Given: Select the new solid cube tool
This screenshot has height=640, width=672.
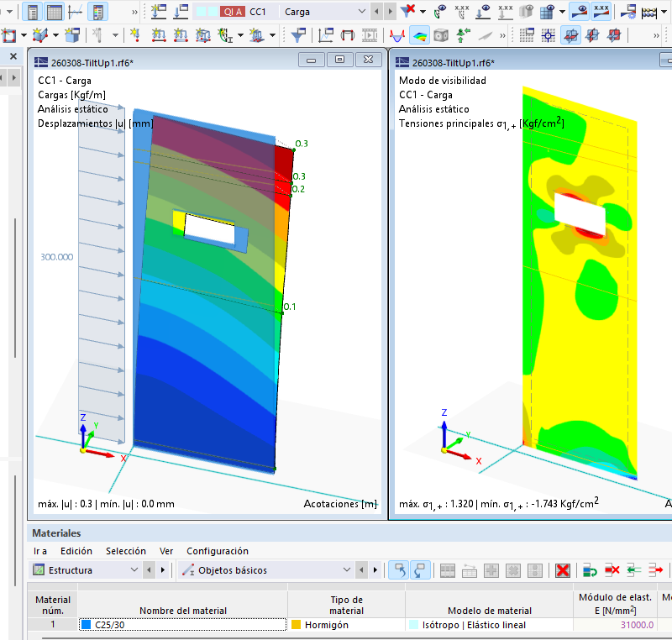Looking at the screenshot, I should click(40, 35).
